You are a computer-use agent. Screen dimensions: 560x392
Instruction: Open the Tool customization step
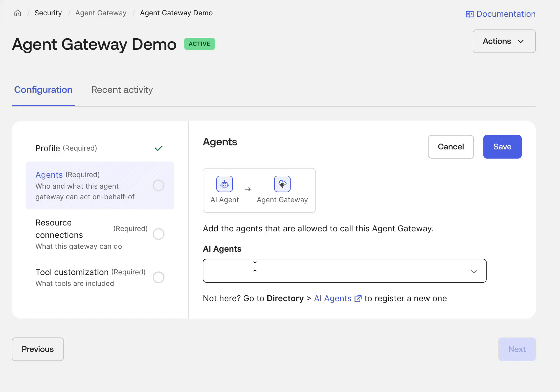[x=100, y=277]
